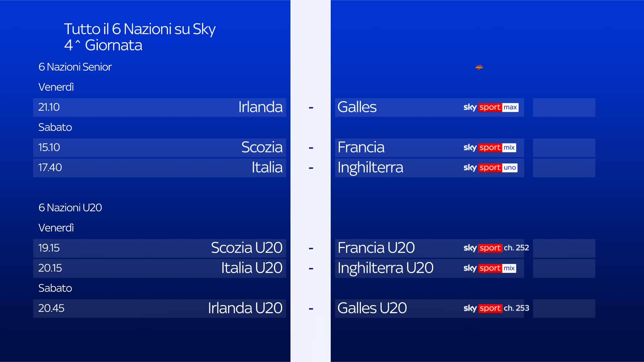Click the Sky Sport Uno logo
The image size is (644, 362).
[x=490, y=168]
